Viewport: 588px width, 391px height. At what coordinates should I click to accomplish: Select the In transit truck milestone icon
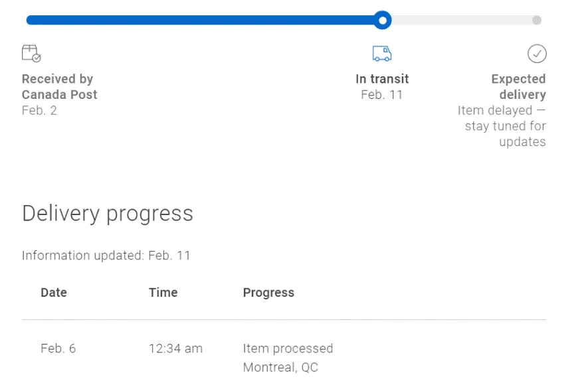(x=381, y=52)
